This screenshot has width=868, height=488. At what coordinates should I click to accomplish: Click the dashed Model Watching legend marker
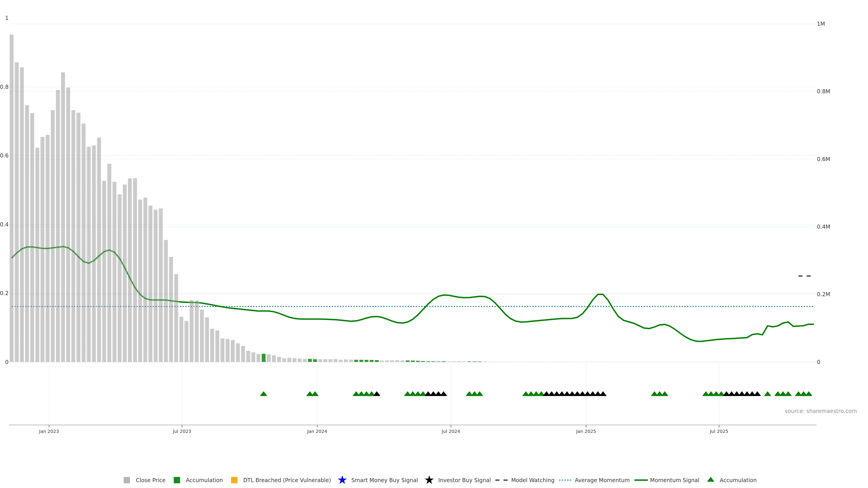pos(501,480)
